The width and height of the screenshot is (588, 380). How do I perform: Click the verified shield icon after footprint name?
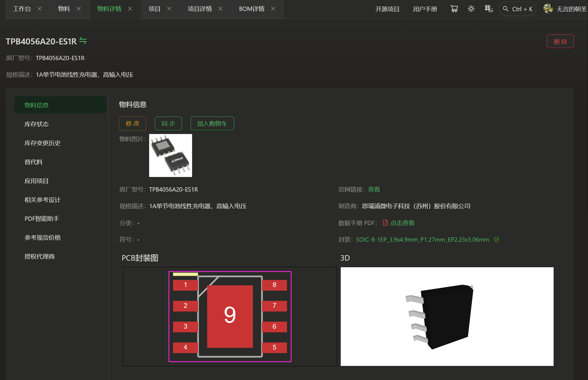click(497, 240)
